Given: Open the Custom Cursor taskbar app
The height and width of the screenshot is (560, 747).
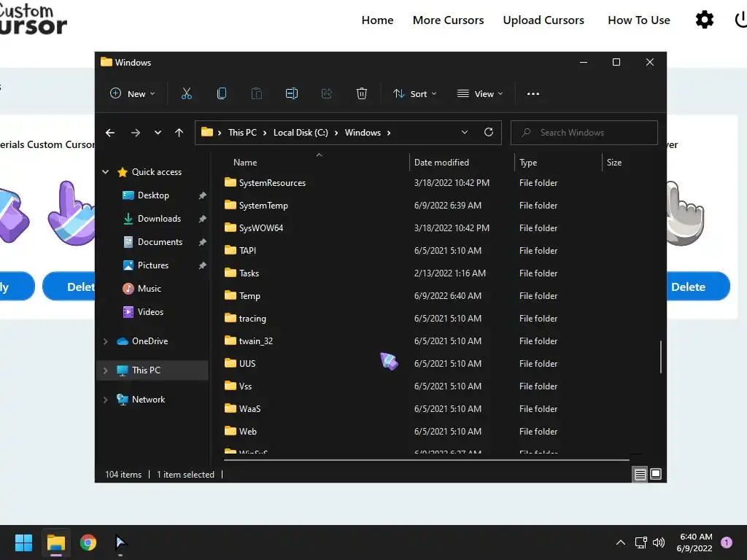Looking at the screenshot, I should pos(120,542).
